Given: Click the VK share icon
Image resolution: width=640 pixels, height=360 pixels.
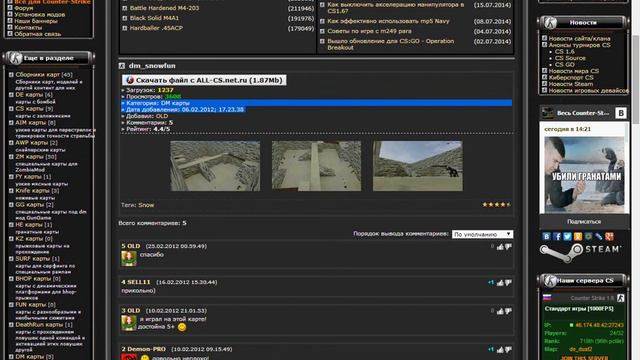Looking at the screenshot, I should point(547,236).
